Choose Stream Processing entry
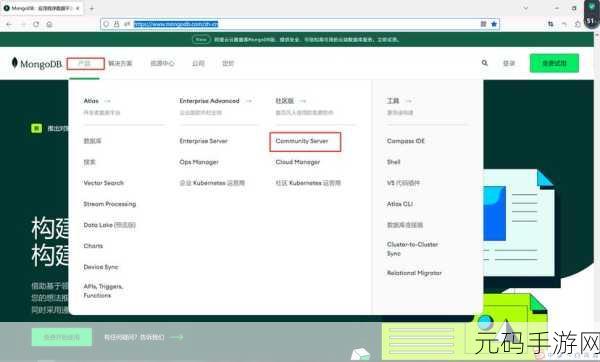 pos(110,204)
